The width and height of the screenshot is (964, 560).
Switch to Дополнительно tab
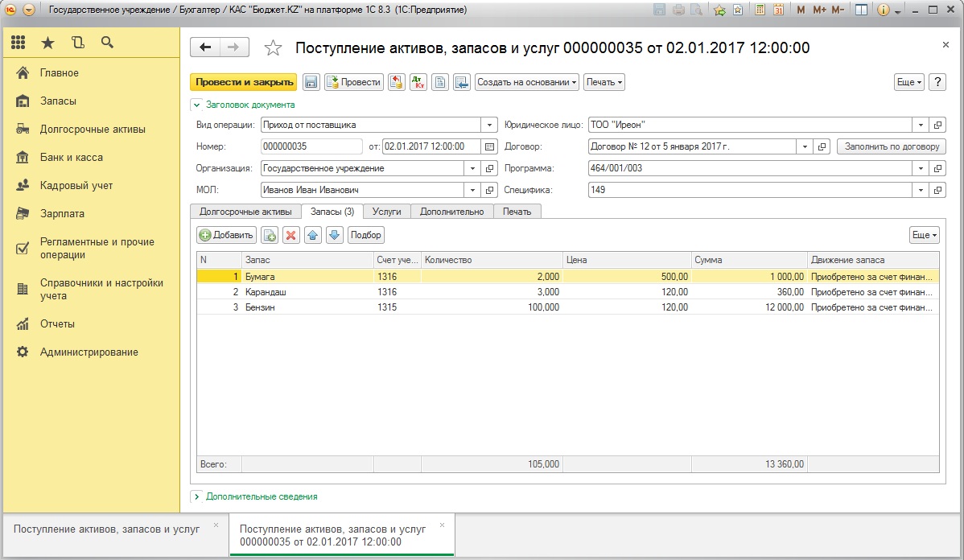[x=452, y=212]
